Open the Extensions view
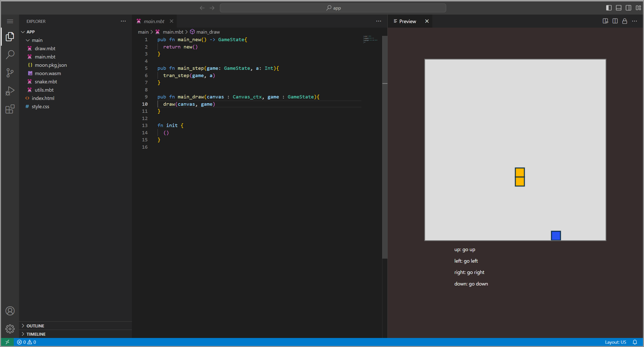The width and height of the screenshot is (644, 347). click(10, 109)
